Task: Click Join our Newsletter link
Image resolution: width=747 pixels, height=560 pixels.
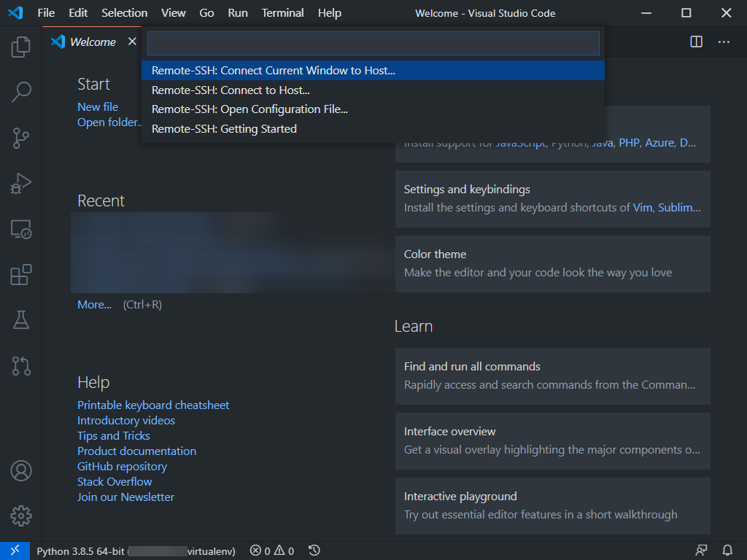Action: (x=125, y=497)
